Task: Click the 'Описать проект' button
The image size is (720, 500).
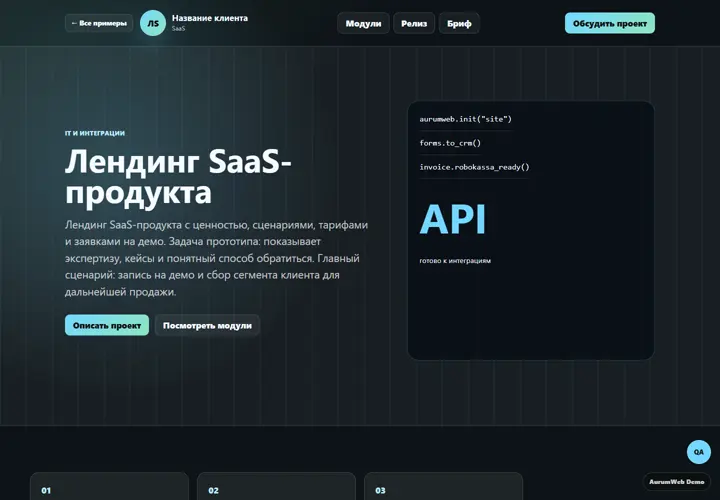Action: [x=107, y=325]
